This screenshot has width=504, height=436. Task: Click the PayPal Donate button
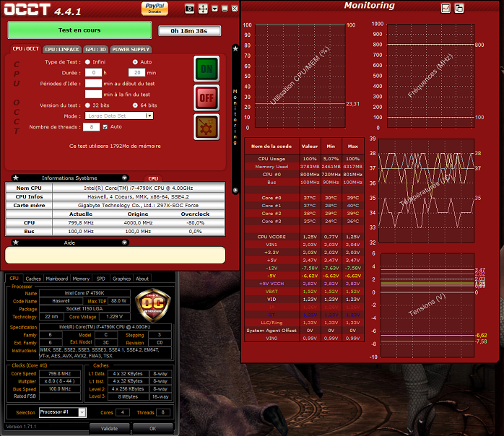tap(155, 9)
